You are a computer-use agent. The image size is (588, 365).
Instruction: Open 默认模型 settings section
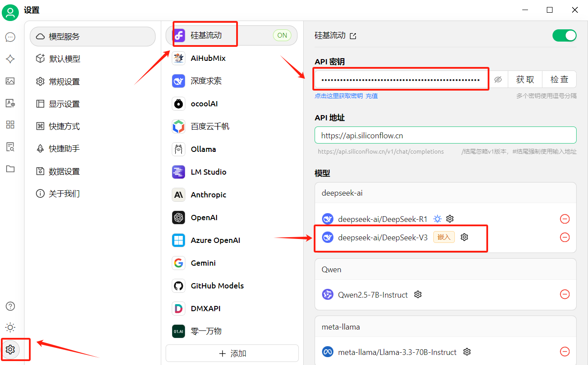pyautogui.click(x=92, y=59)
